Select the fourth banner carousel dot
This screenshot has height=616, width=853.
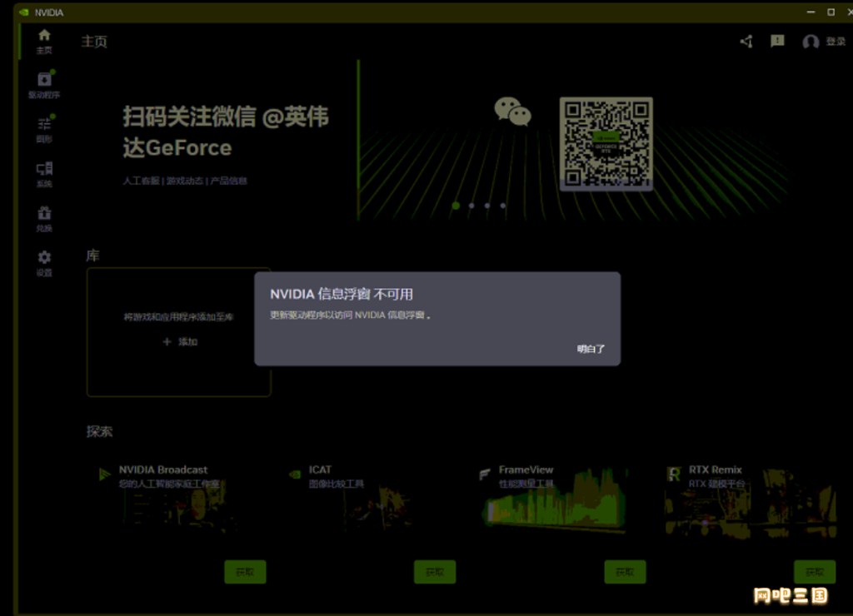tap(503, 206)
